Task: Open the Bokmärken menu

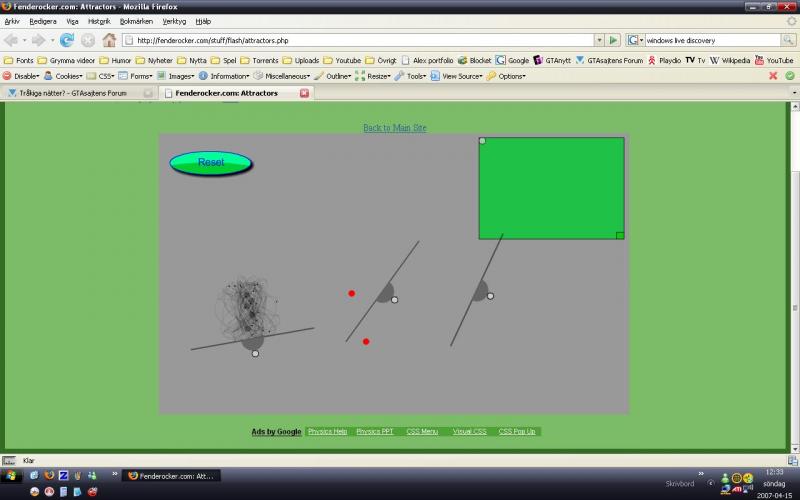Action: click(135, 21)
